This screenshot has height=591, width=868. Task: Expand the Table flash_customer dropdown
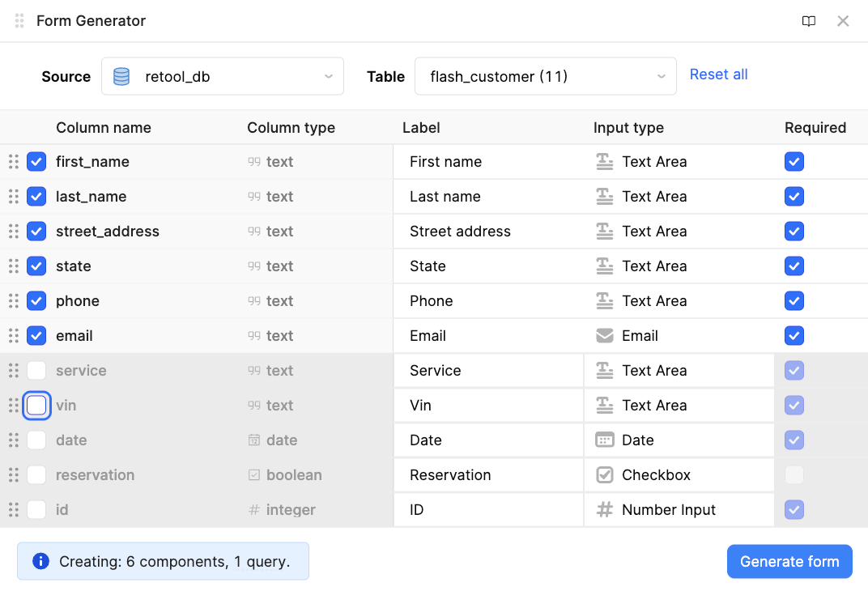(545, 77)
